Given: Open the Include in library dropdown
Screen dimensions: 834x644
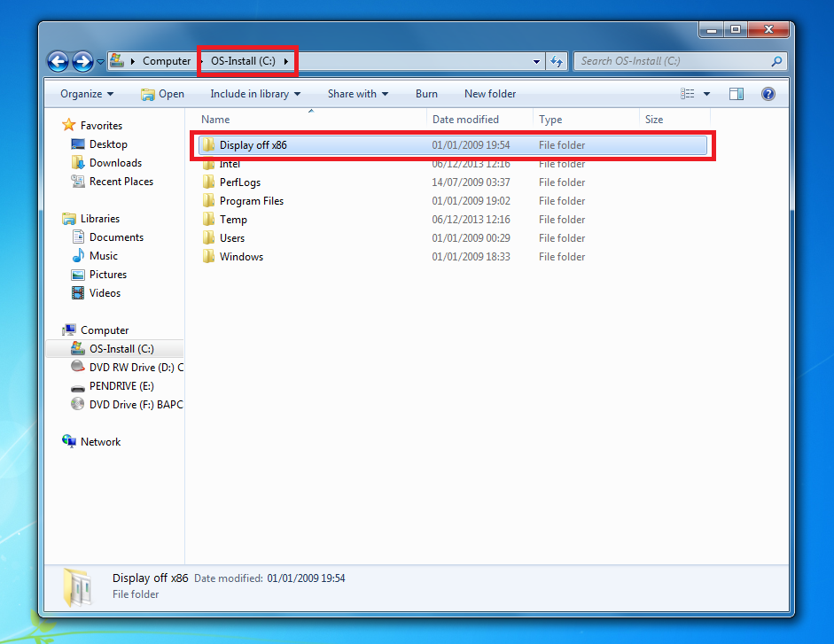Looking at the screenshot, I should coord(254,94).
